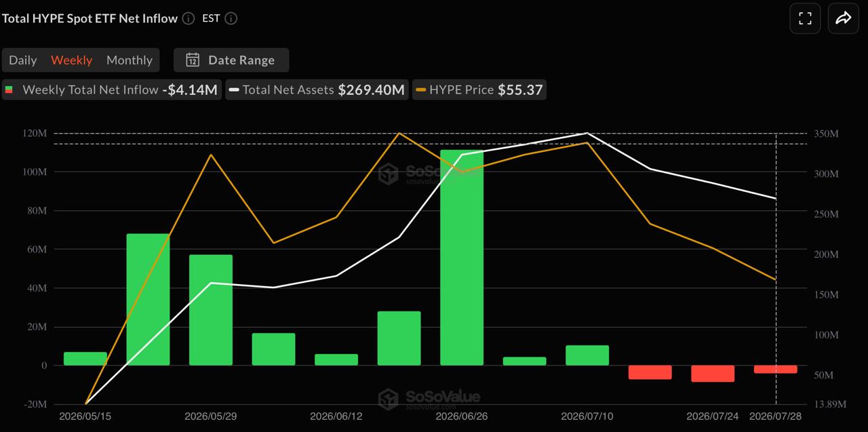Click the tallest green bar near 2026/06/26
868x432 pixels.
pyautogui.click(x=462, y=258)
